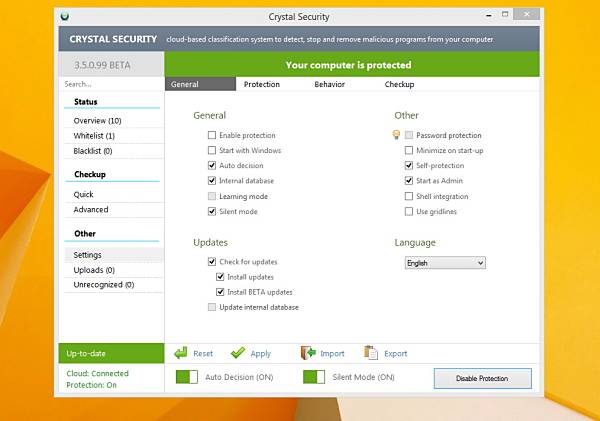Screen dimensions: 600x421
Task: Open the English language dropdown
Action: coord(445,263)
